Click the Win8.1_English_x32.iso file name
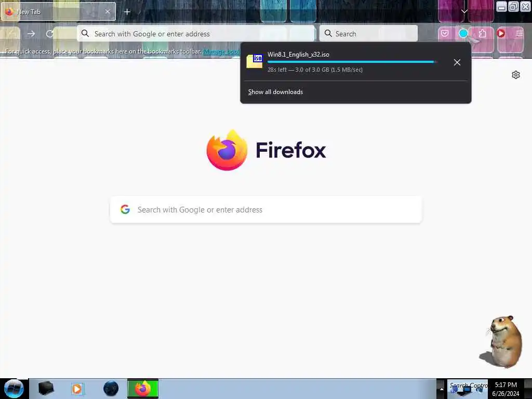Screen dimensions: 532x399 point(298,55)
